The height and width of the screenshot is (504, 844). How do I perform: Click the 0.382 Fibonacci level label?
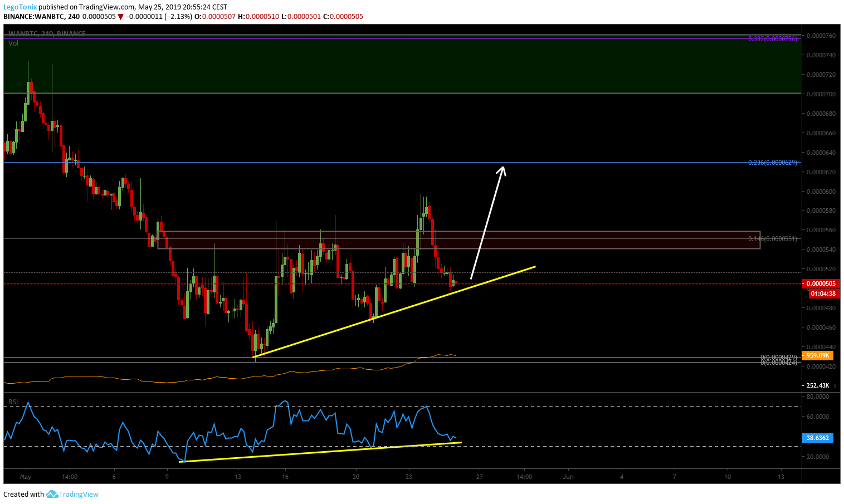pyautogui.click(x=774, y=39)
